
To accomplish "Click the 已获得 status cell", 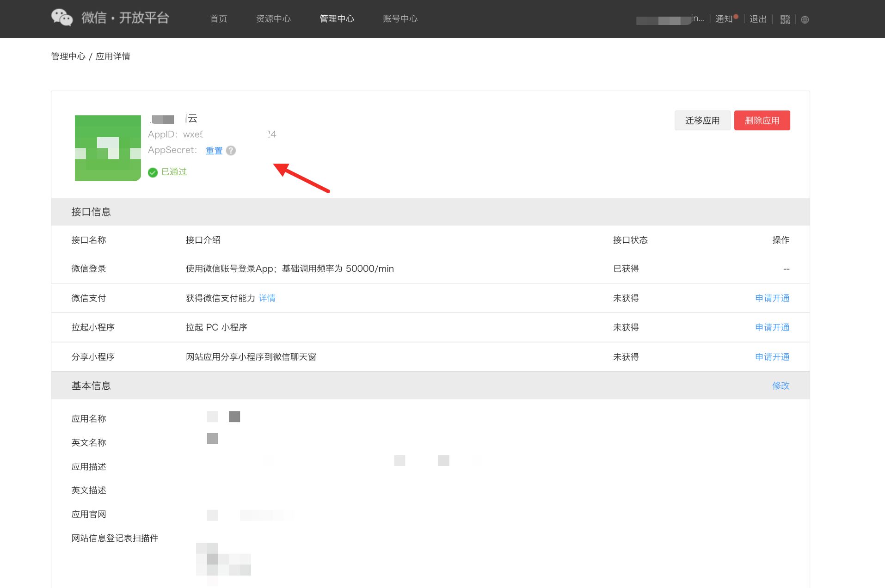I will (x=626, y=269).
